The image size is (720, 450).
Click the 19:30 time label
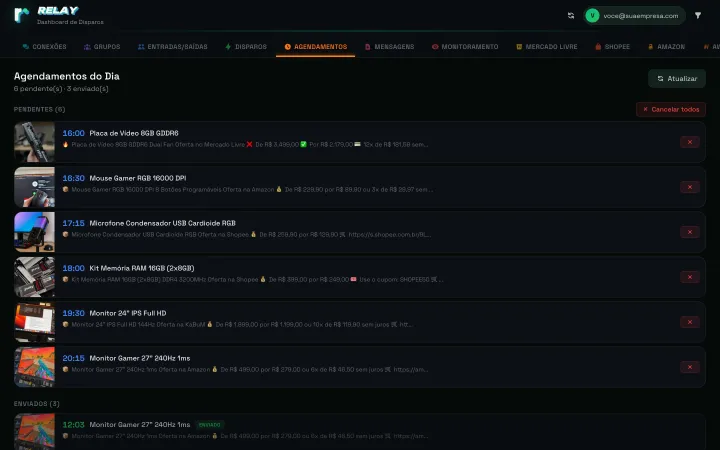pos(73,313)
